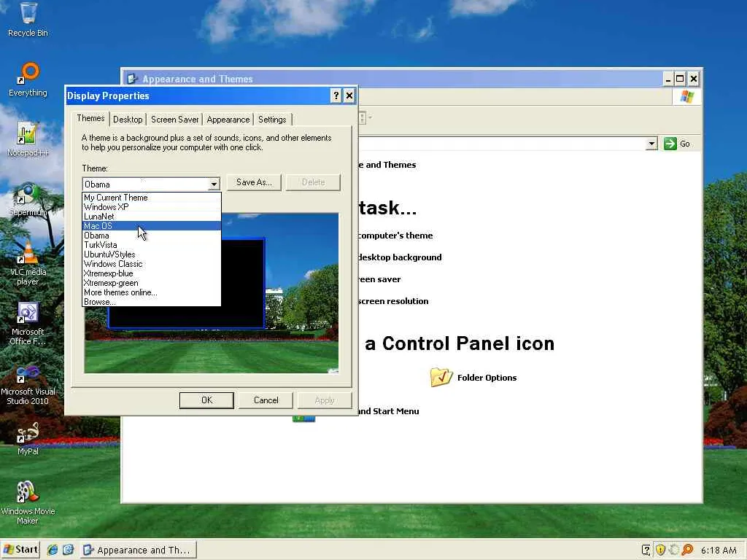Click the Windows flag logo in Appearance window
This screenshot has height=560, width=747.
tap(686, 97)
